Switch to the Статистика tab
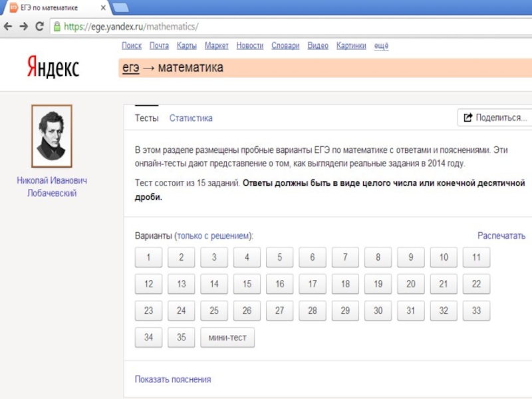 pos(191,118)
